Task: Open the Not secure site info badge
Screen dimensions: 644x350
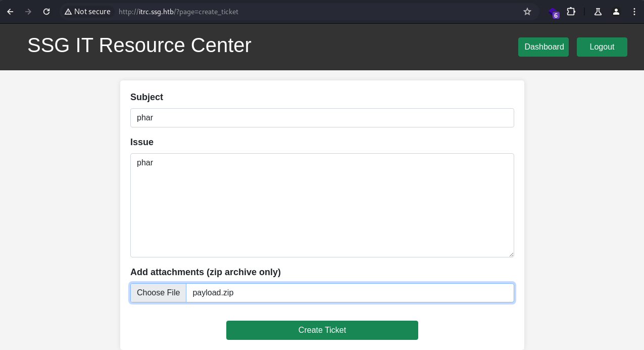Action: [87, 12]
